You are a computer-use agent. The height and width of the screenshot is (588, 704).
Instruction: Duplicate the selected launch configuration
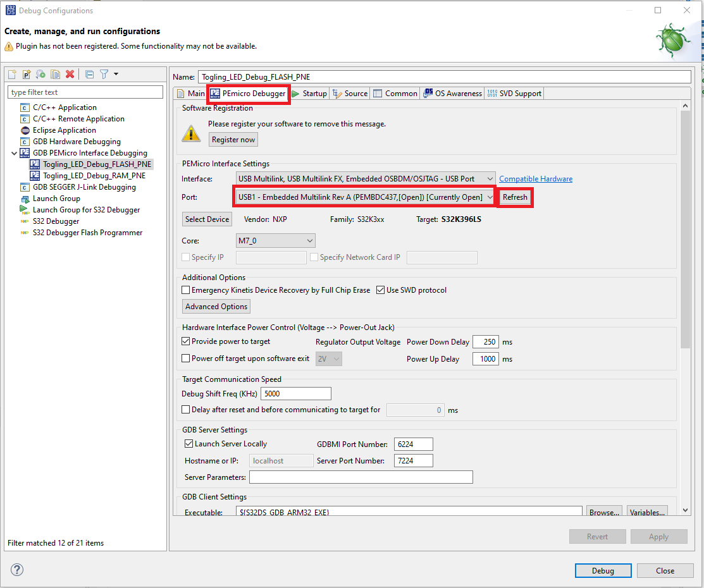pos(55,75)
